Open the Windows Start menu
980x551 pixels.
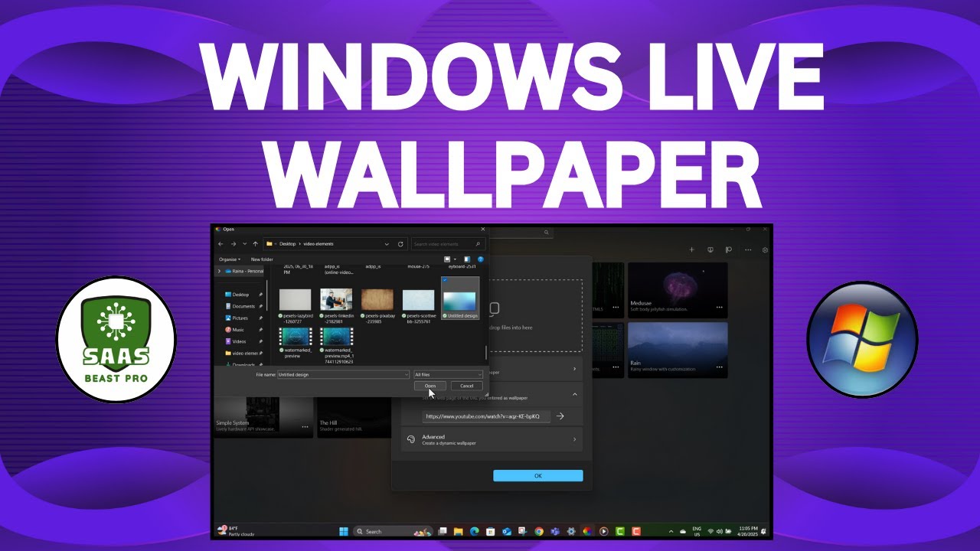(342, 531)
